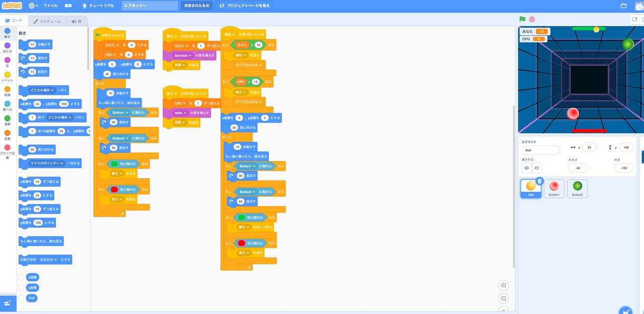
Task: Switch to the コード tab
Action: pos(14,21)
